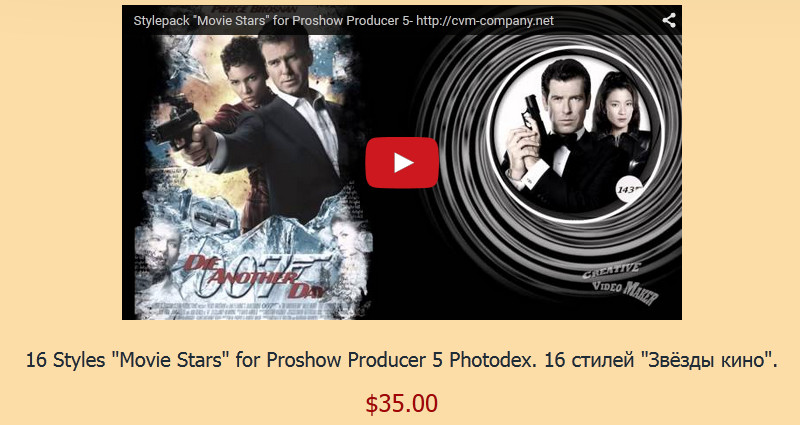Play the Movie Stars stylepack video

click(402, 163)
